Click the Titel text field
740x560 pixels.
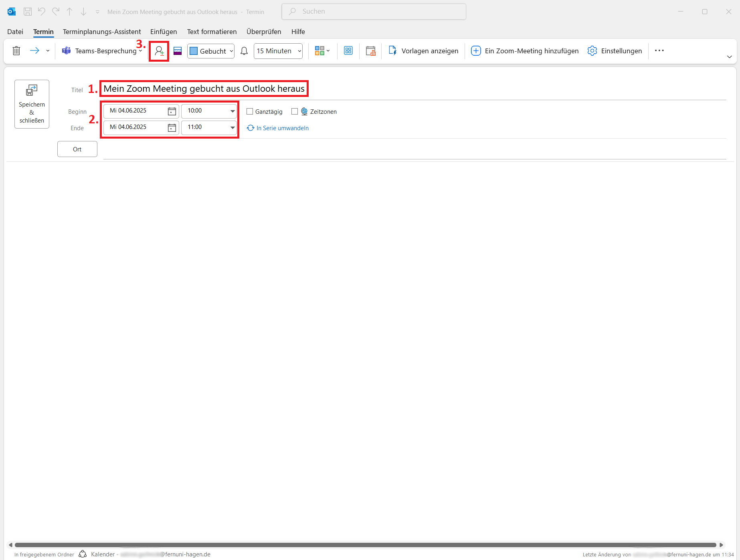[414, 89]
